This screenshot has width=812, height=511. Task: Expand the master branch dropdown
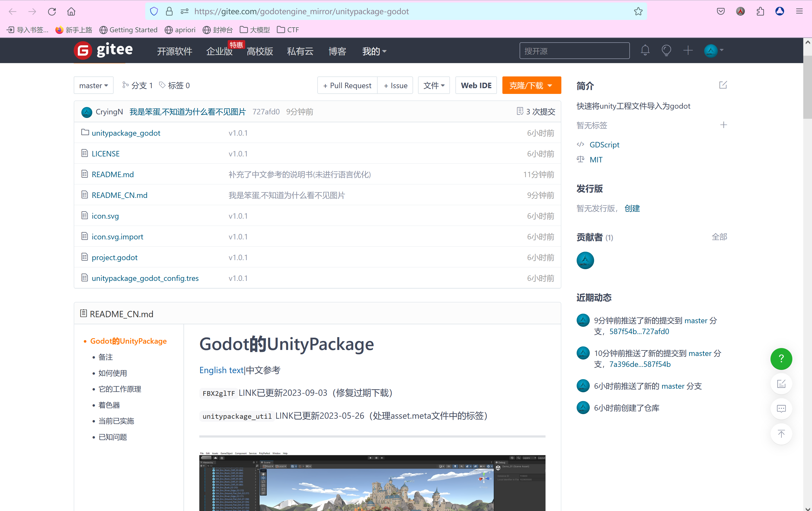pos(93,86)
